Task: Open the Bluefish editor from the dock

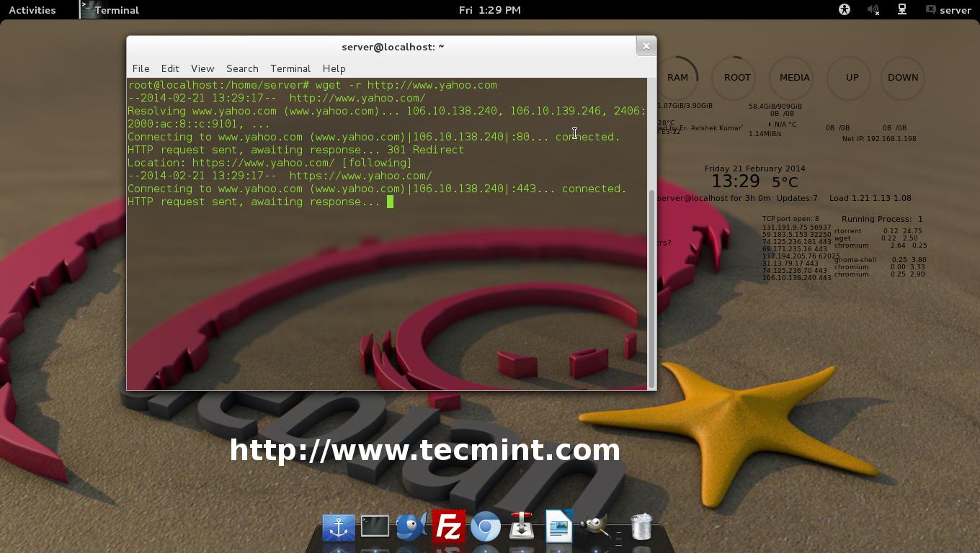Action: tap(412, 526)
